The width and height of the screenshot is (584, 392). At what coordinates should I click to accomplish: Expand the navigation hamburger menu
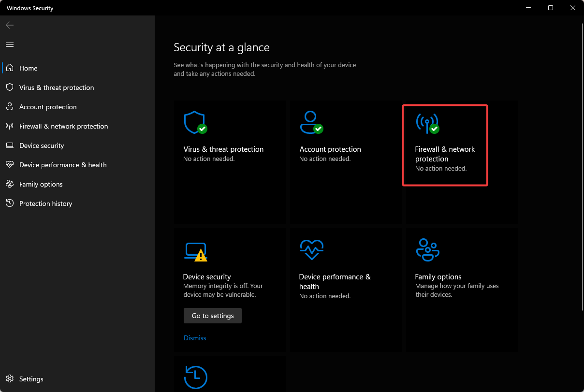9,44
